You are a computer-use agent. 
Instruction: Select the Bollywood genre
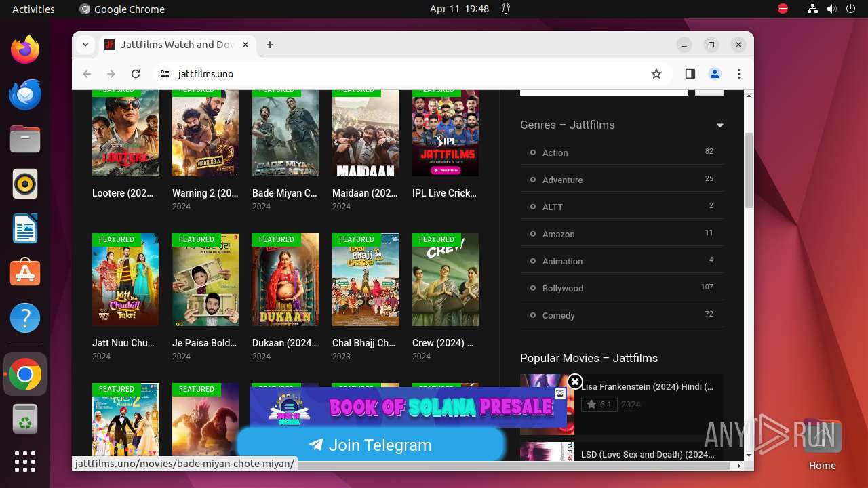pos(562,289)
